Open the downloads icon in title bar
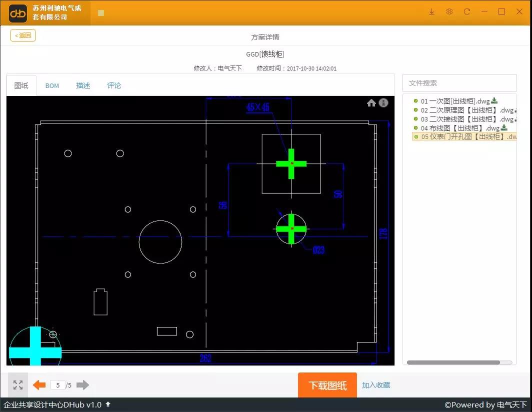 click(x=431, y=12)
